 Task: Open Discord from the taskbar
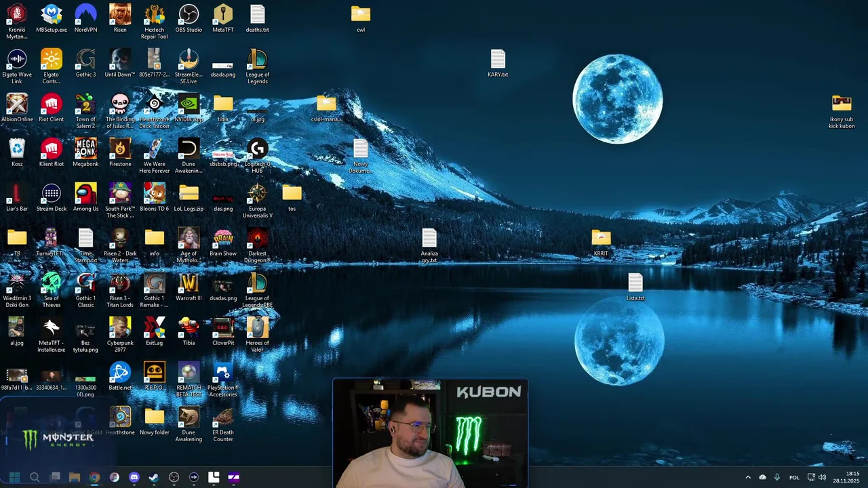tap(134, 477)
